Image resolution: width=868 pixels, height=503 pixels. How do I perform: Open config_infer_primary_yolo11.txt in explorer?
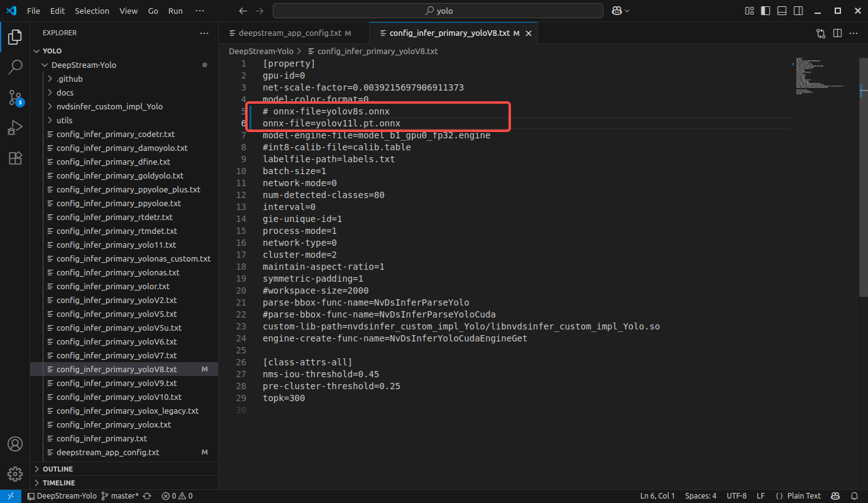(x=116, y=245)
